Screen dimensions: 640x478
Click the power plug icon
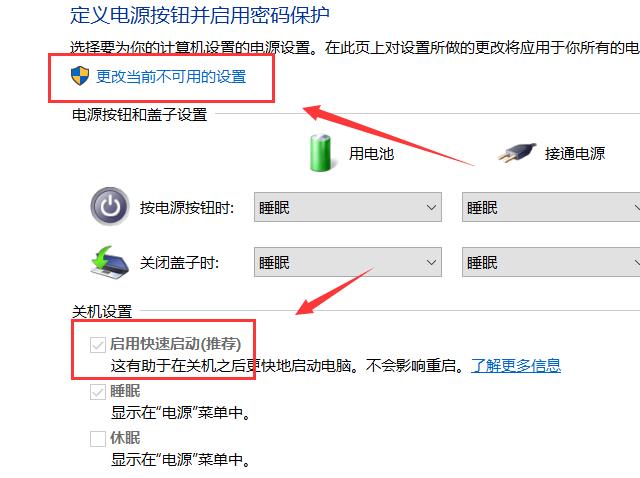click(517, 153)
